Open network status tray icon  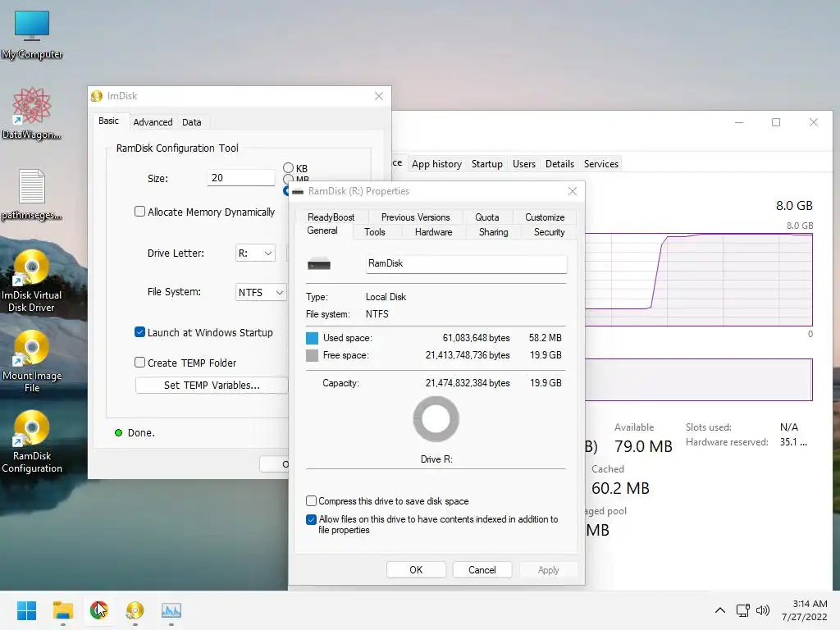pyautogui.click(x=742, y=610)
